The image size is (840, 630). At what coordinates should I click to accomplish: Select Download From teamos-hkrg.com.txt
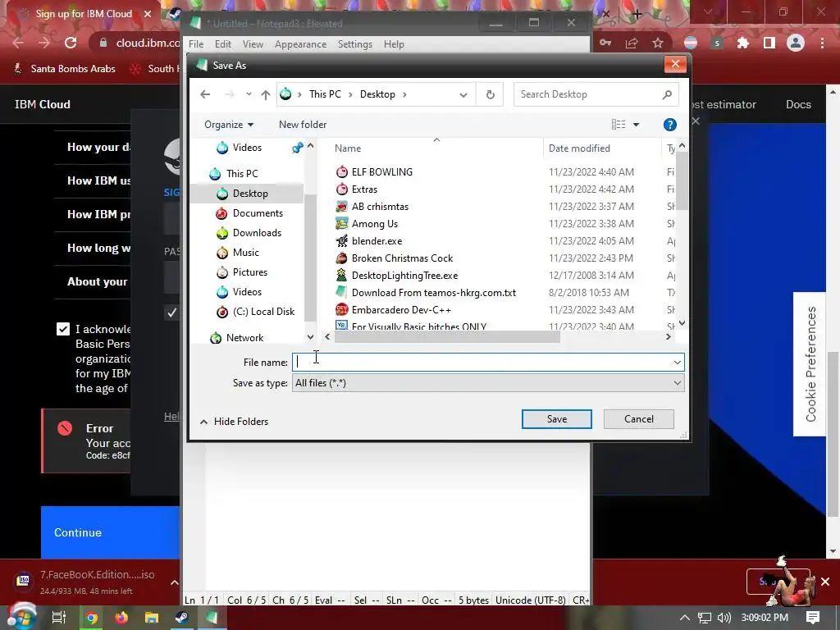(433, 293)
